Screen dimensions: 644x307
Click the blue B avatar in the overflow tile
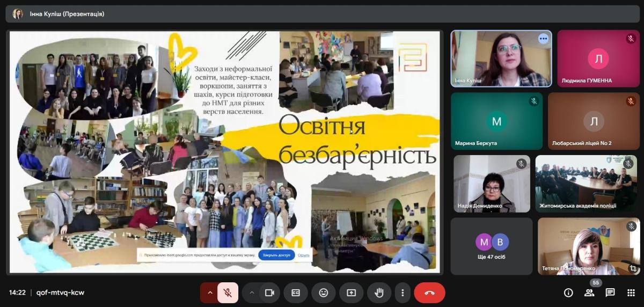500,242
